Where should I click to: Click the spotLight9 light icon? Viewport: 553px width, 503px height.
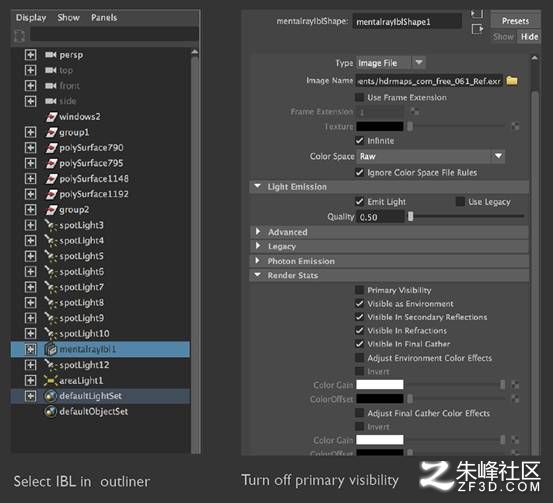click(51, 318)
